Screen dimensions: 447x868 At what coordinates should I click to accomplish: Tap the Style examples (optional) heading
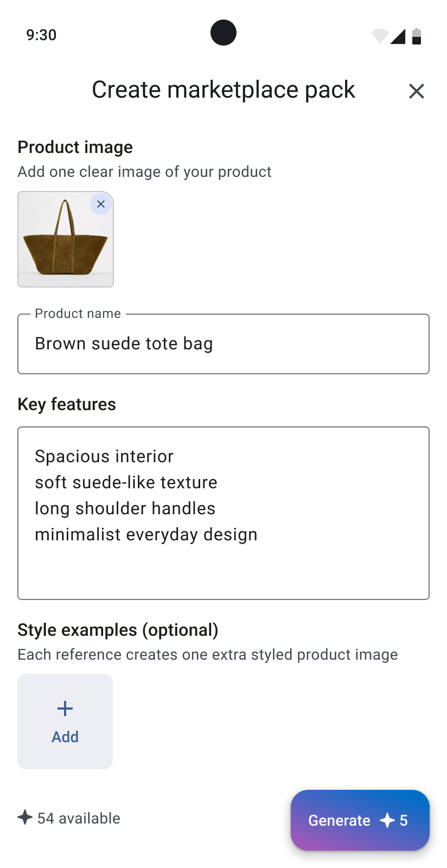[118, 630]
